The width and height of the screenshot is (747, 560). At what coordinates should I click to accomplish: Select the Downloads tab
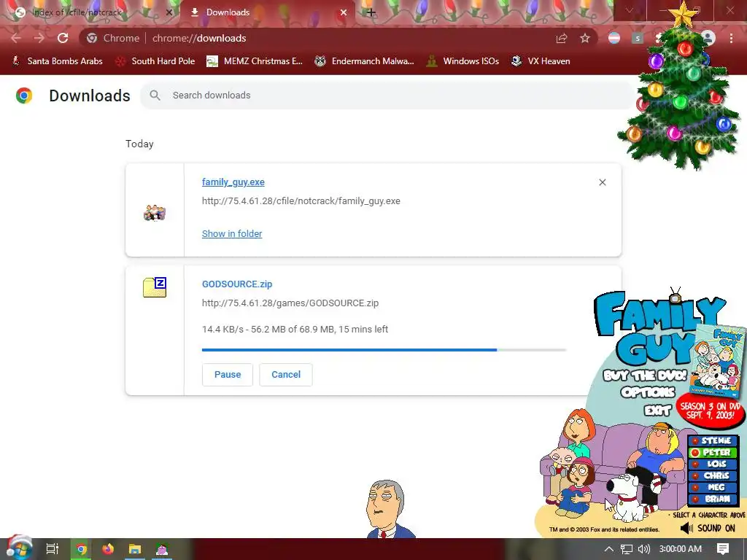(x=268, y=12)
